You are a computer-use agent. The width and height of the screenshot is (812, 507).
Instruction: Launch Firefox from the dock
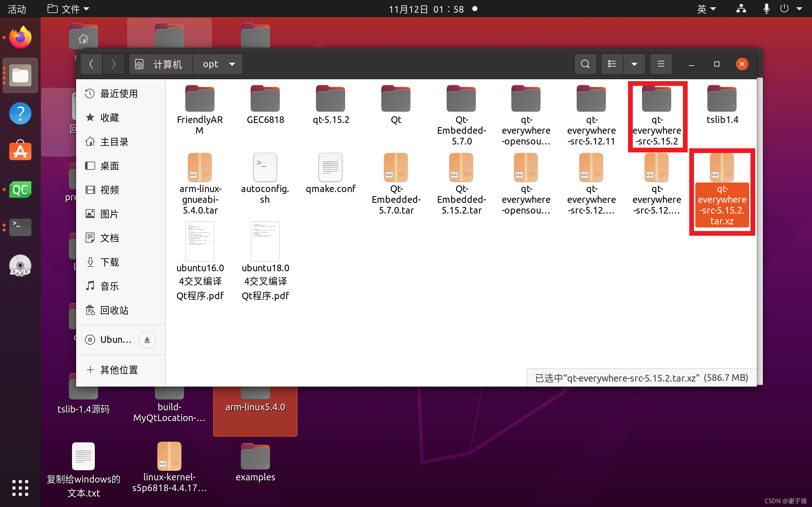(x=20, y=38)
